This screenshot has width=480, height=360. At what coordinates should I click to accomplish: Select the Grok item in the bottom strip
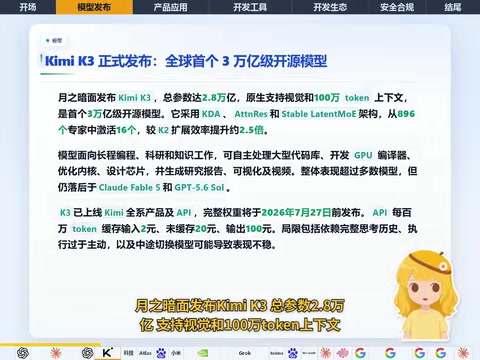pyautogui.click(x=245, y=353)
